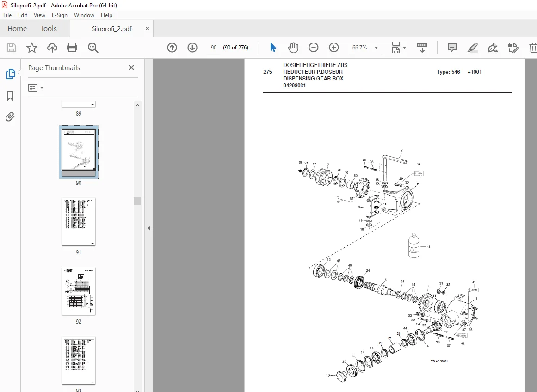Zoom out with the minus icon

(x=313, y=48)
